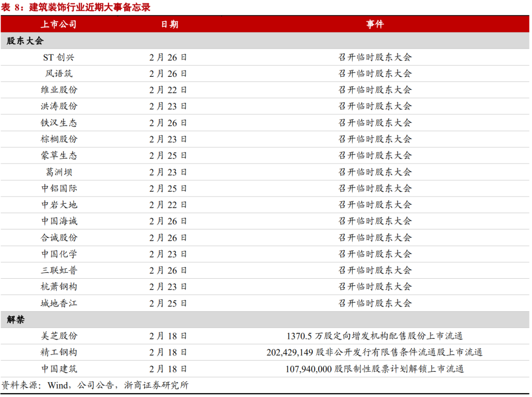
Task: Select company cell 维业股份
Action: [x=59, y=90]
